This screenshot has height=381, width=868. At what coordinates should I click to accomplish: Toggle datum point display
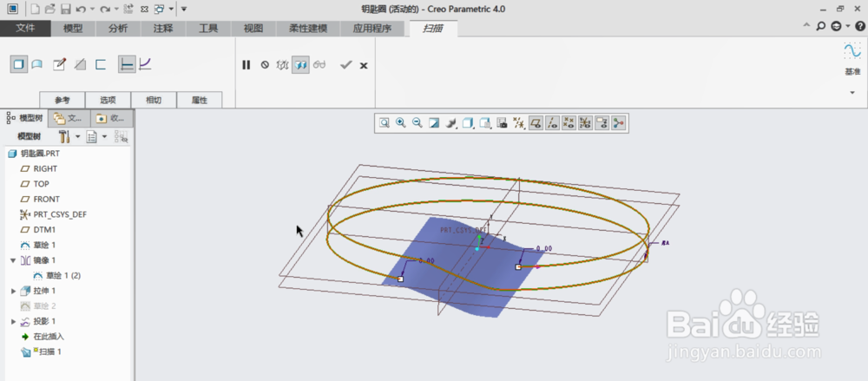coord(569,123)
